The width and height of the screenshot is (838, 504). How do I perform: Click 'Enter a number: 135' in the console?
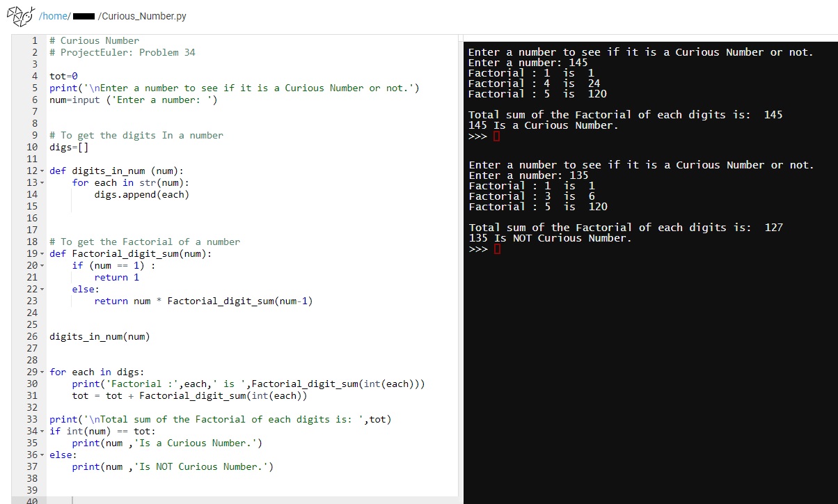[529, 175]
